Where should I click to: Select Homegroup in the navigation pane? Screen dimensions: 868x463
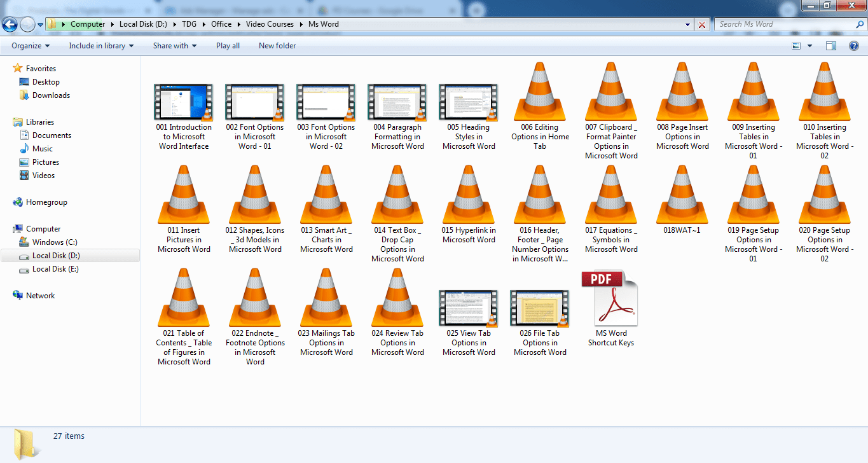46,202
